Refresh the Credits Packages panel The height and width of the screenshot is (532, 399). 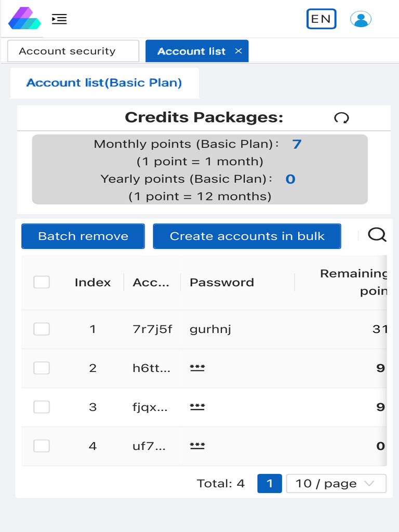point(341,118)
